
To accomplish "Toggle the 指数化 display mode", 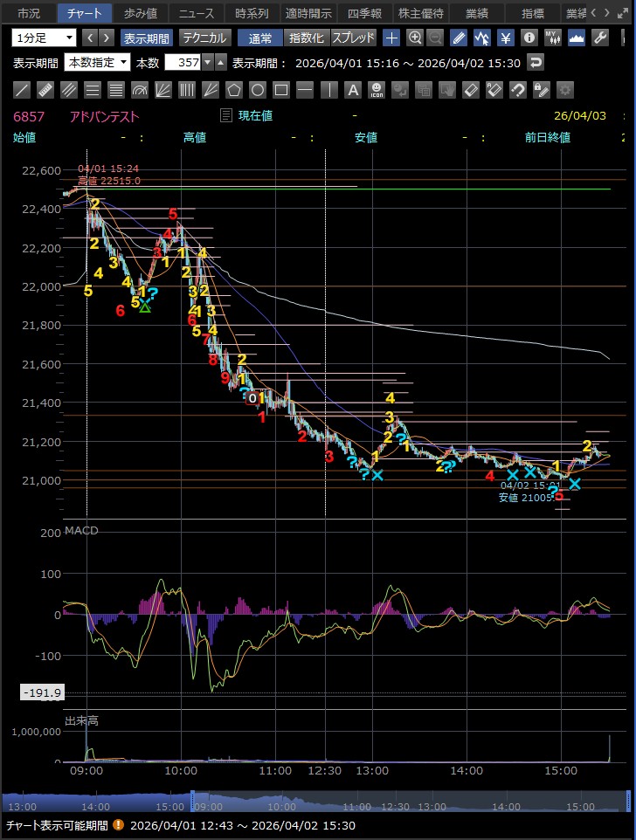I will point(306,38).
